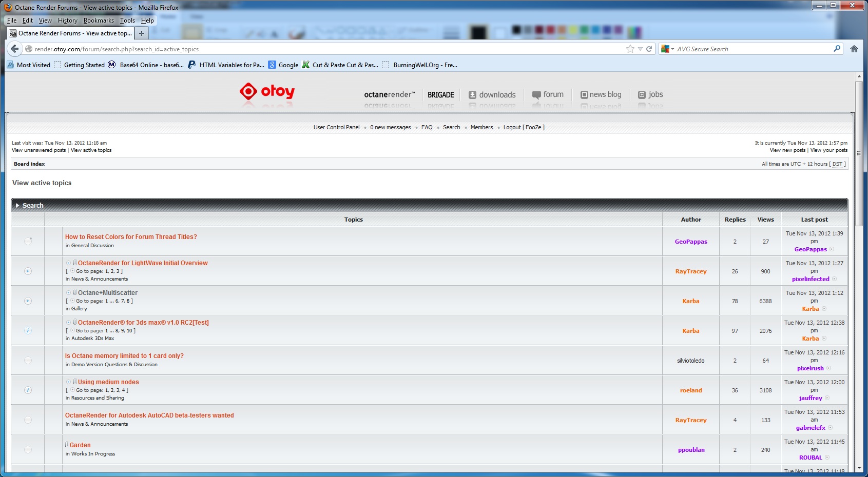Click latest-post icon beside GeoPappas last post

click(x=832, y=249)
